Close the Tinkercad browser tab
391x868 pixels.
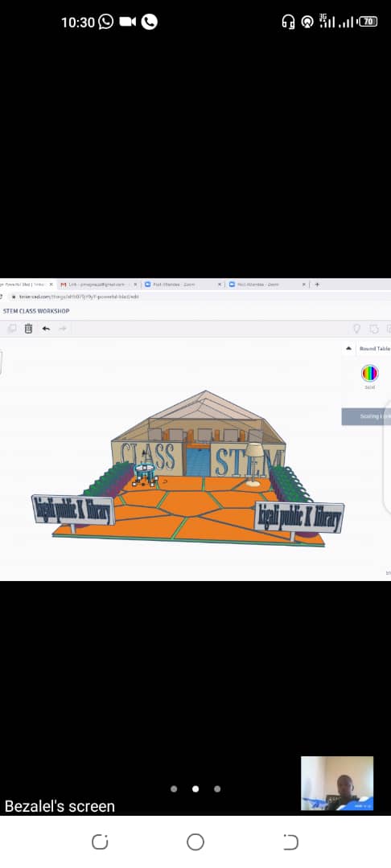tap(51, 285)
